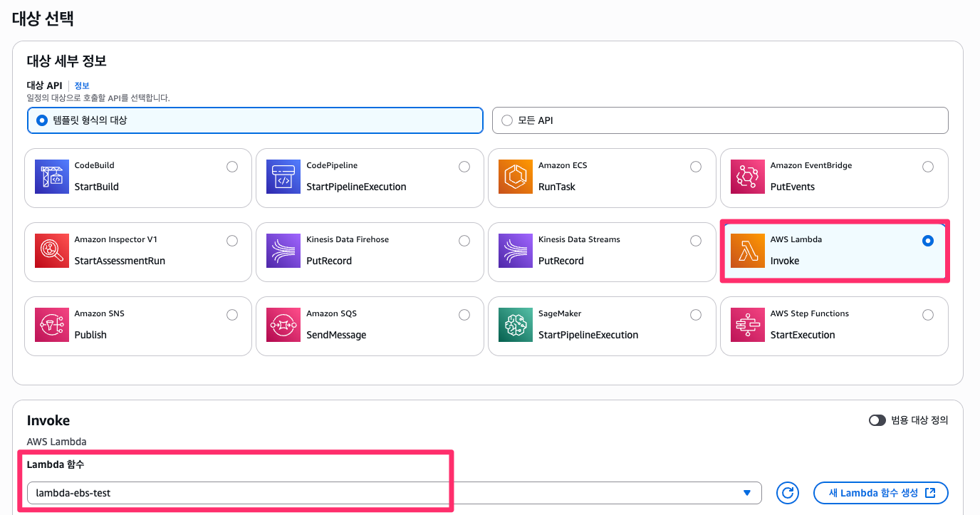Select the 모든 API radio option

[x=507, y=120]
